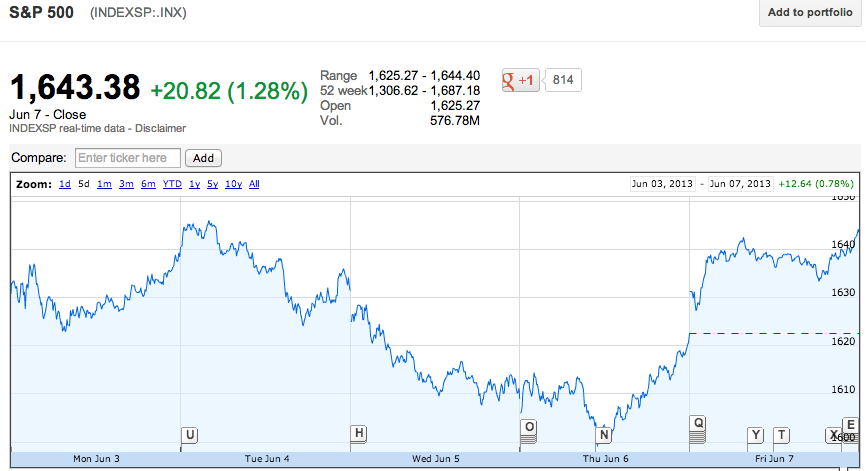Set chart zoom to 1y
Screen dimensions: 866x471
tap(194, 184)
